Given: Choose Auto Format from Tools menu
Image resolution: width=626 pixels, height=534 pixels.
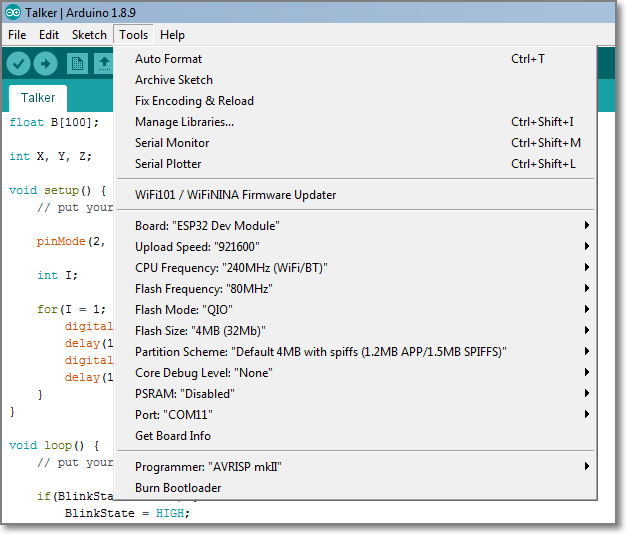Looking at the screenshot, I should pyautogui.click(x=355, y=59).
